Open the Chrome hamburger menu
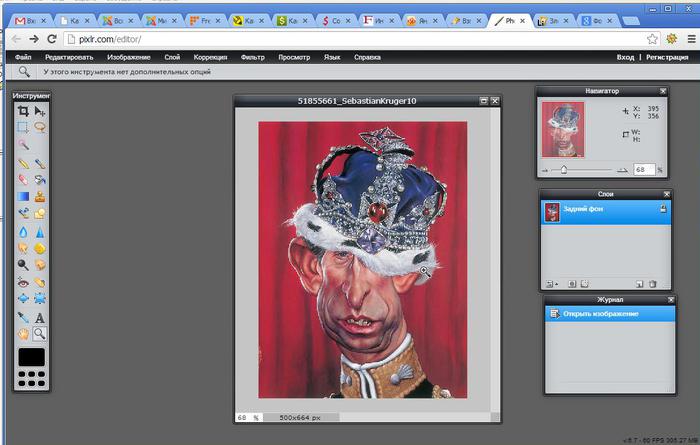The image size is (700, 445). click(x=691, y=39)
